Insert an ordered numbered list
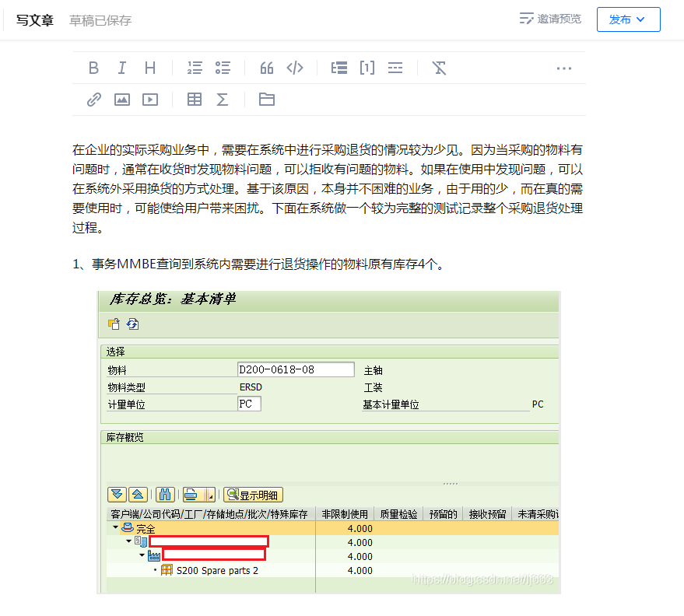 click(195, 68)
